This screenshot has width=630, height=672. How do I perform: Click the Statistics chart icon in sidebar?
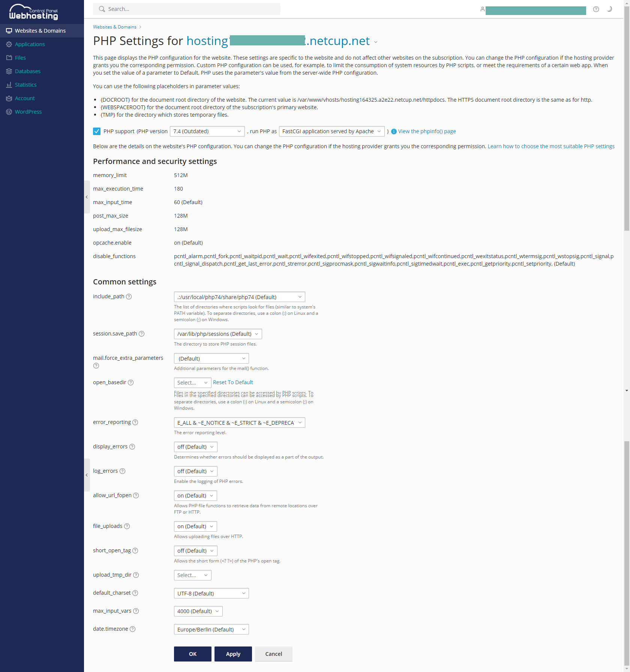tap(9, 85)
